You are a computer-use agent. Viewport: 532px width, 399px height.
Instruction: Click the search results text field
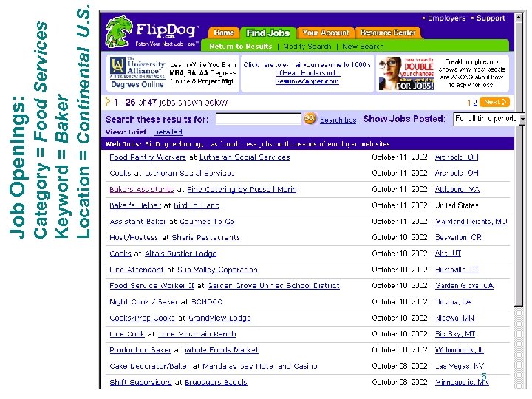point(258,119)
